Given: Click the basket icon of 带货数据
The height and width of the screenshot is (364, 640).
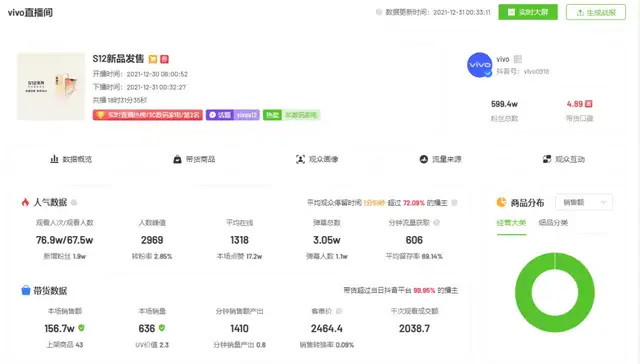Looking at the screenshot, I should pos(26,291).
